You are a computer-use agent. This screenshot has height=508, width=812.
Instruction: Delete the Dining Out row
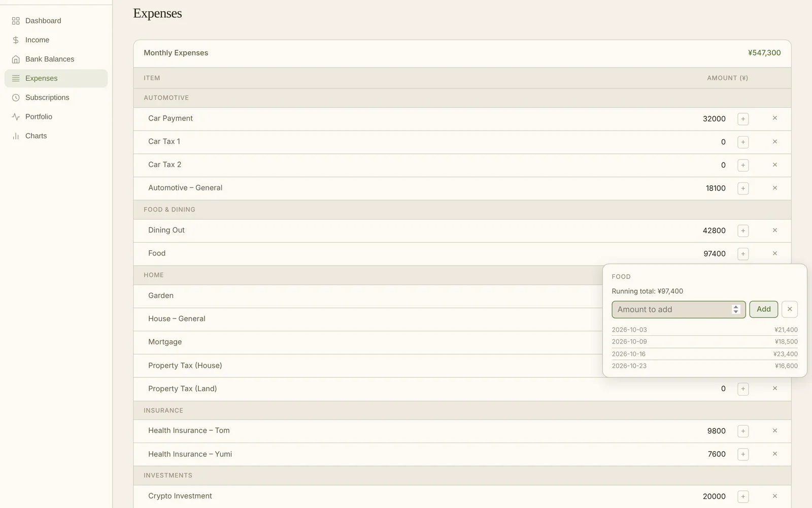[775, 230]
